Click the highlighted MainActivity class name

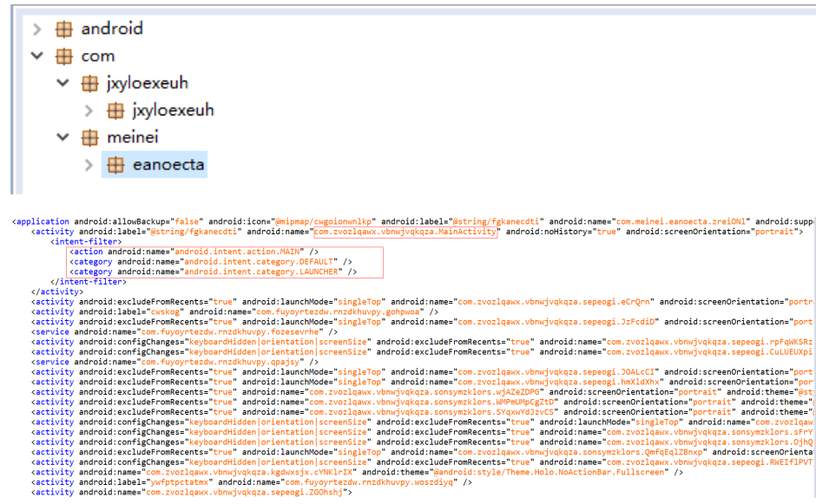(405, 232)
